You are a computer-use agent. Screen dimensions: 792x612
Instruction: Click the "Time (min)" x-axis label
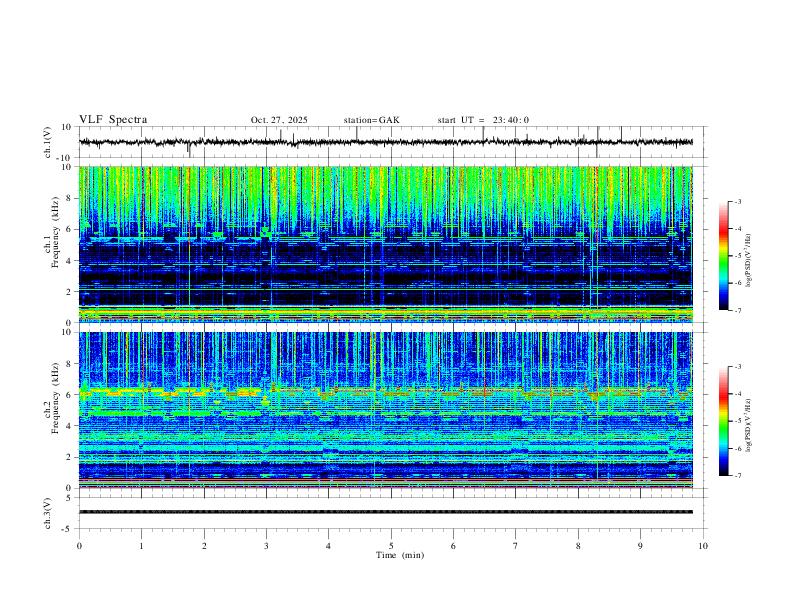click(x=400, y=555)
